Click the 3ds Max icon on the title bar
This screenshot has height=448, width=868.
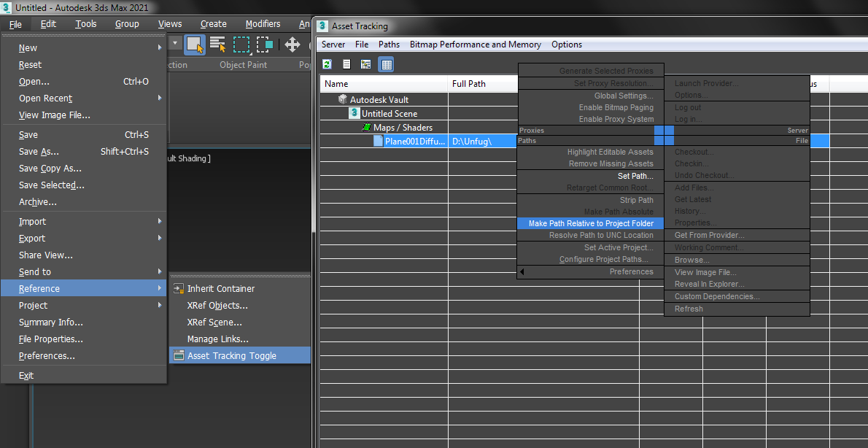pos(7,7)
